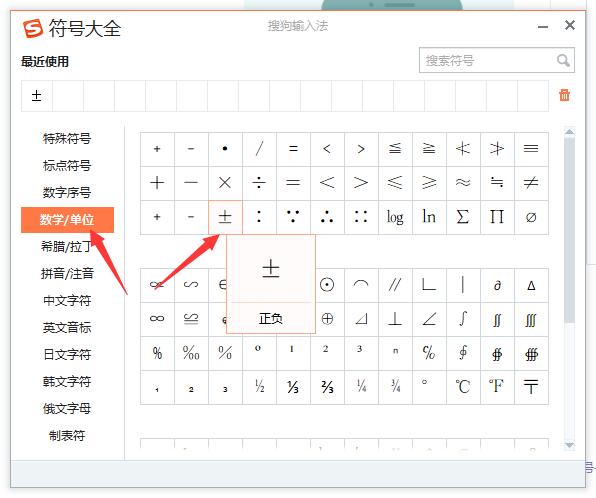This screenshot has height=498, width=596.
Task: Insert the not-greater-than symbol ≯
Action: pyautogui.click(x=497, y=149)
